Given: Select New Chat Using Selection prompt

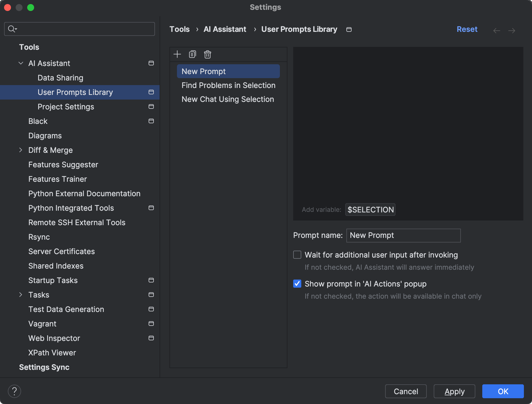Looking at the screenshot, I should [228, 99].
